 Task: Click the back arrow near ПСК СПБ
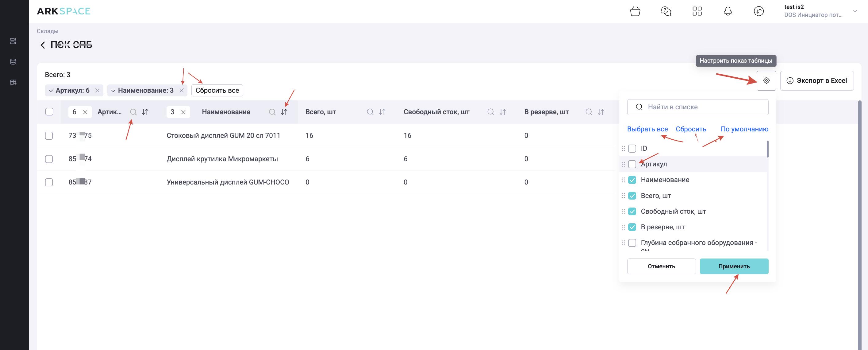point(43,45)
